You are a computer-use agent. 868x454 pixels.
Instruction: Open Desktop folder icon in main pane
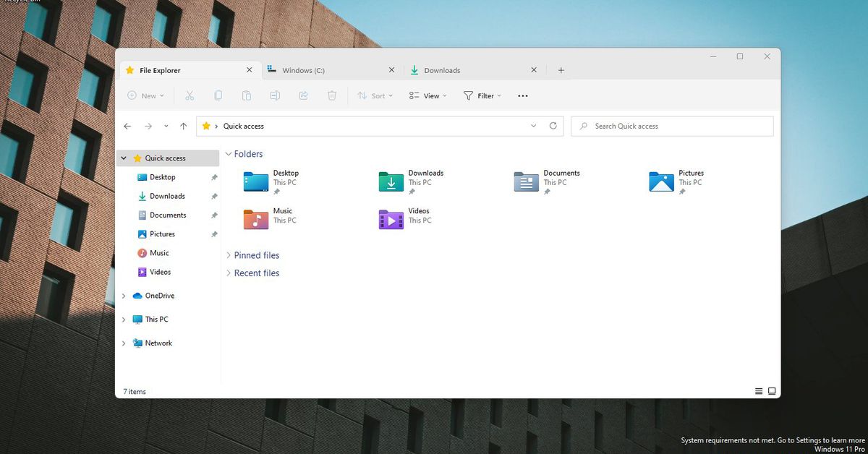(x=256, y=181)
